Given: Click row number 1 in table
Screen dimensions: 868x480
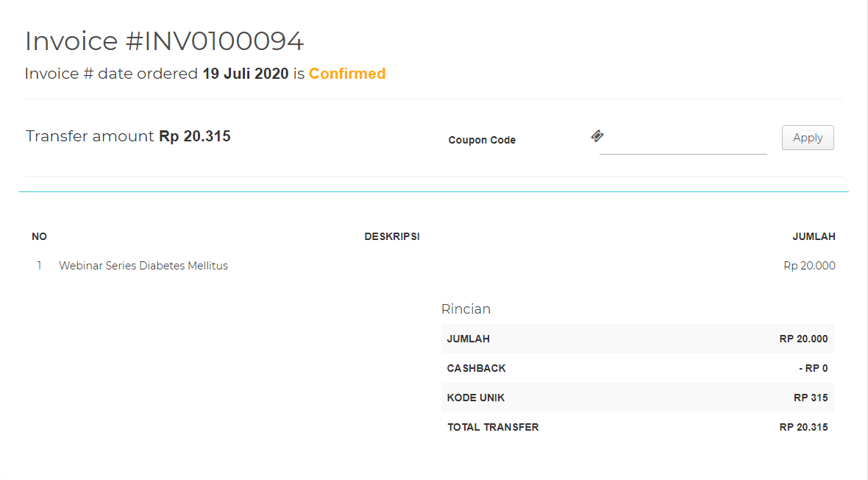Looking at the screenshot, I should point(40,266).
